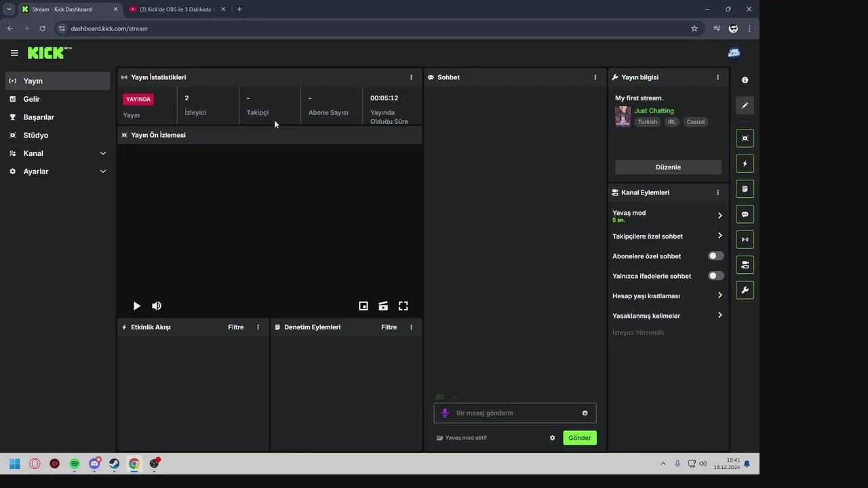The width and height of the screenshot is (868, 488).
Task: Toggle the lightning activity feed icon in right sidebar
Action: point(745,163)
